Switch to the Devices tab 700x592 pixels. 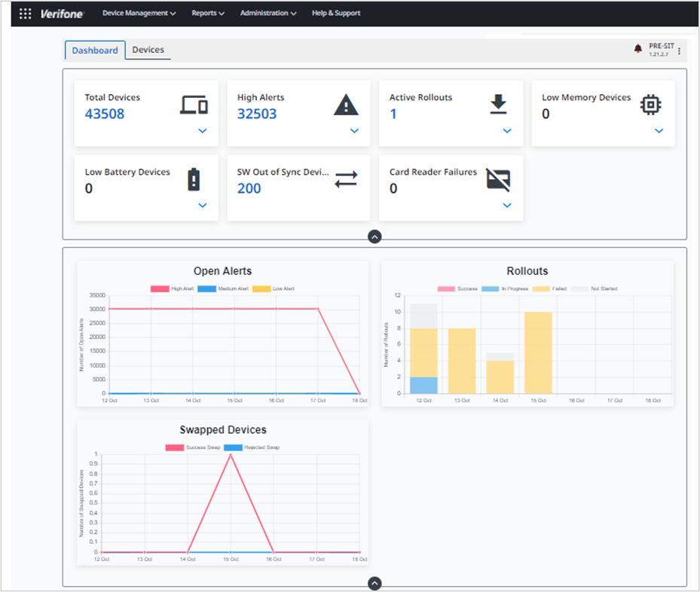148,50
